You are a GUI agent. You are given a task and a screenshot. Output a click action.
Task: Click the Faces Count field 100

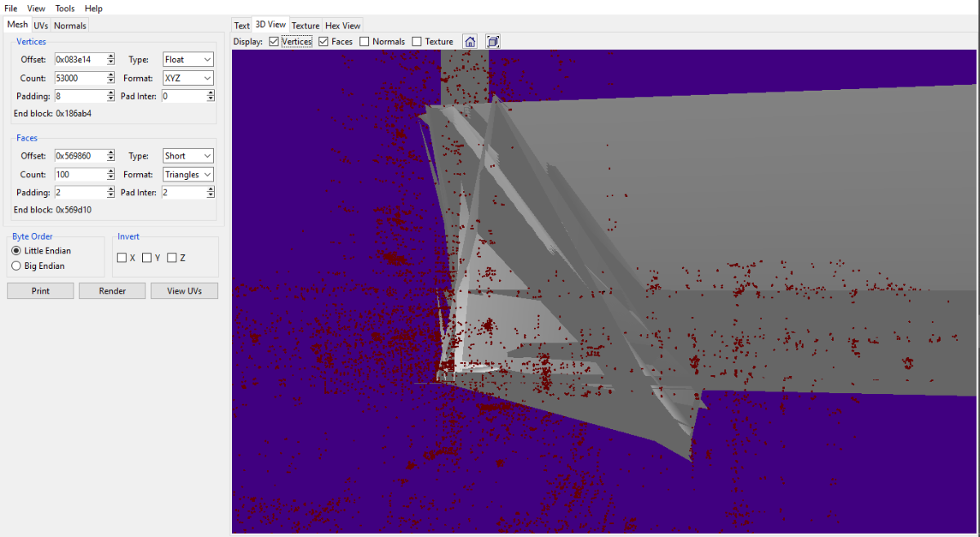80,174
